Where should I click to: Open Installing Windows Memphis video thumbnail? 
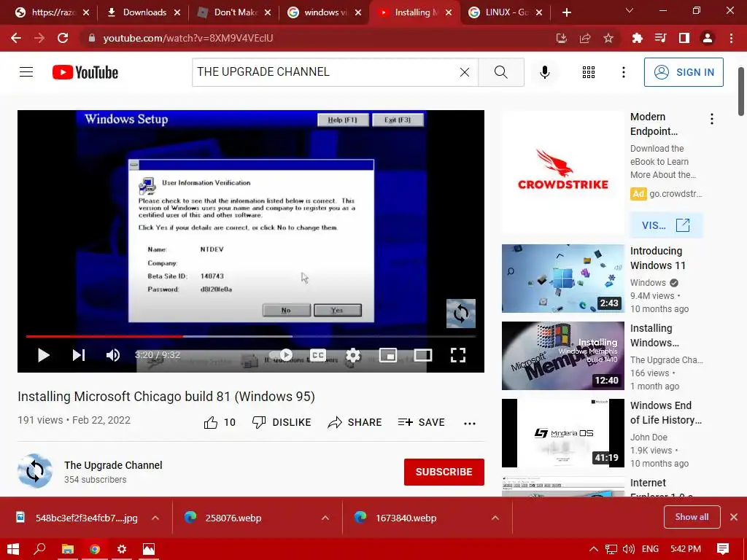562,356
